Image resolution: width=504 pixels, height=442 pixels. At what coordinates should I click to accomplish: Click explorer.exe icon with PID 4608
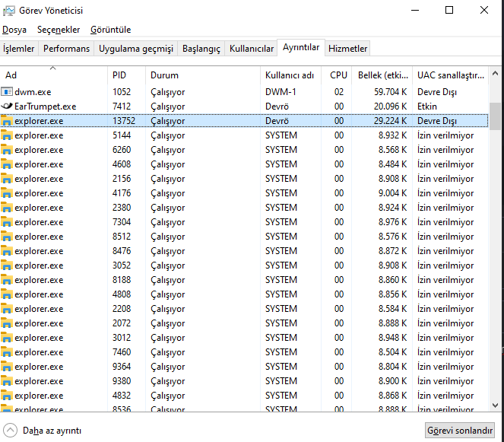click(x=7, y=164)
